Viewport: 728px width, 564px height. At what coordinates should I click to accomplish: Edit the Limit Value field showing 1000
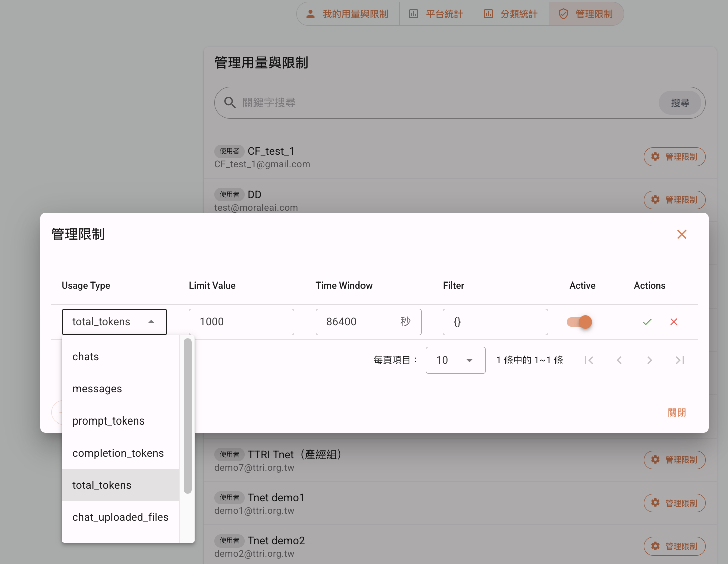(241, 322)
